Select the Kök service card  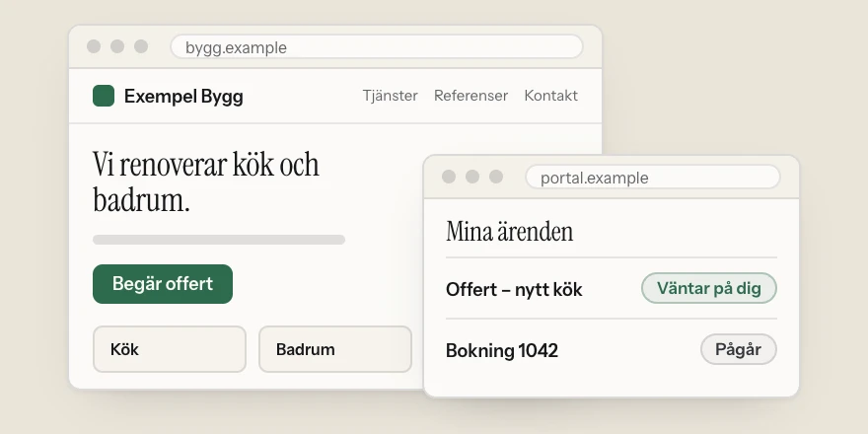click(x=170, y=349)
